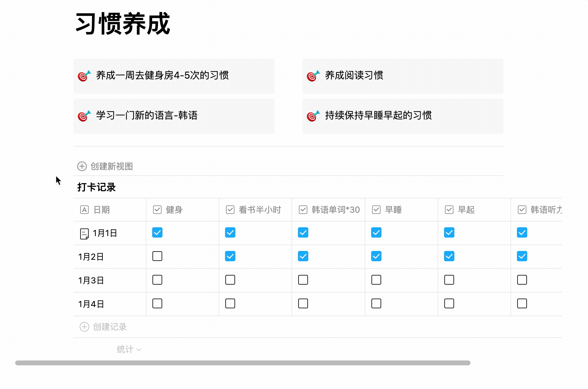Check the 早起 box for 1月3日
This screenshot has width=588, height=389.
[x=449, y=280]
